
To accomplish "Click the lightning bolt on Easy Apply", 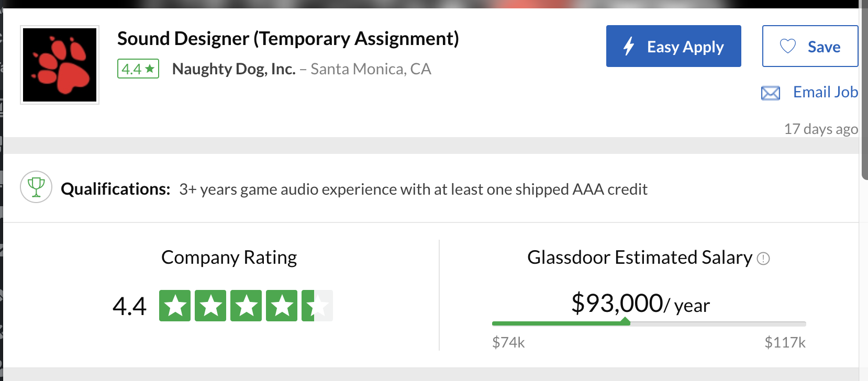I will [x=629, y=47].
